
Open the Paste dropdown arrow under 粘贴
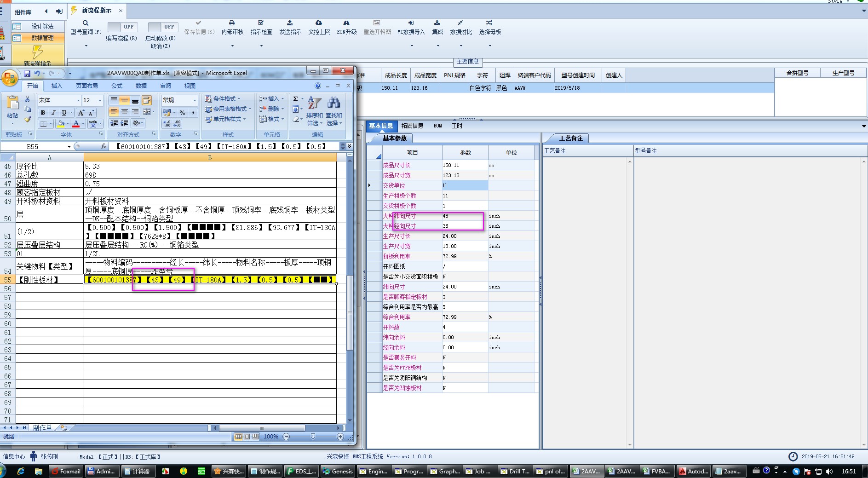pyautogui.click(x=12, y=123)
